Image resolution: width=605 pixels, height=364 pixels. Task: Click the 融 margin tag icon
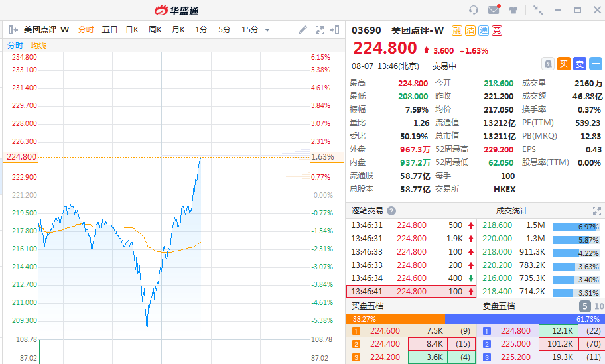click(457, 30)
